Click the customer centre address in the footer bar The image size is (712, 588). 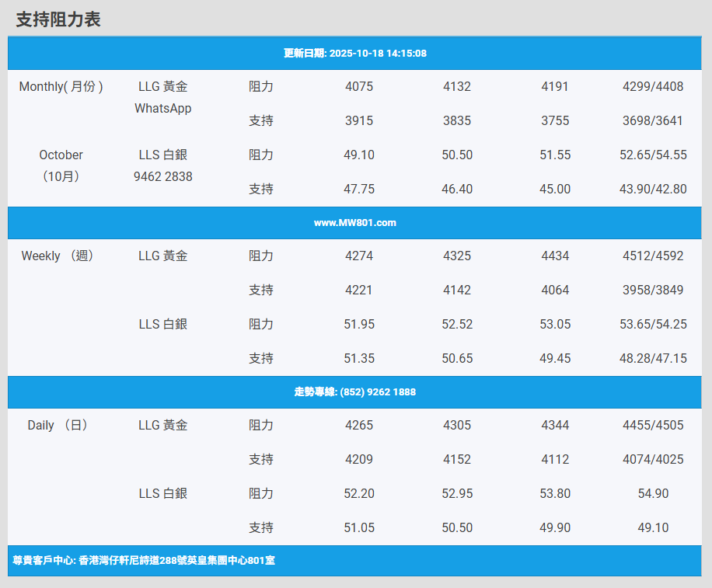(x=144, y=560)
